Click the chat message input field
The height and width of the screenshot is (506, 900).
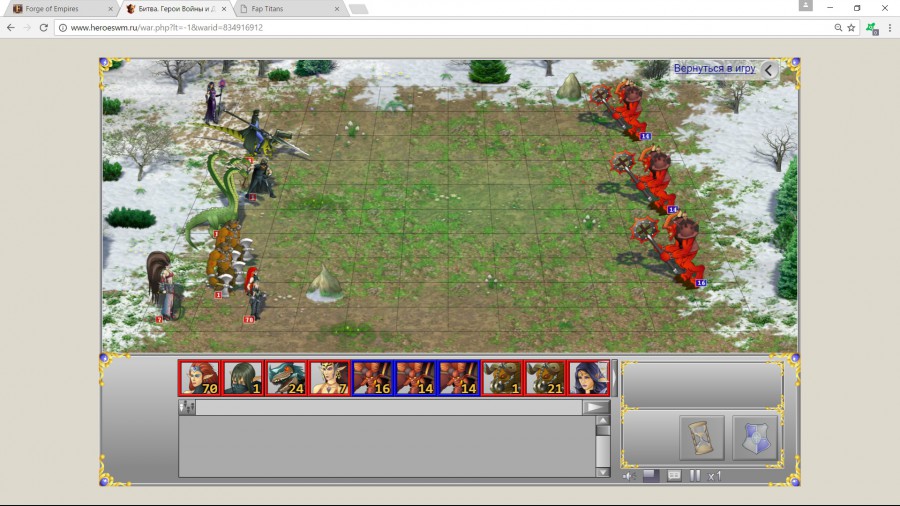pyautogui.click(x=389, y=407)
